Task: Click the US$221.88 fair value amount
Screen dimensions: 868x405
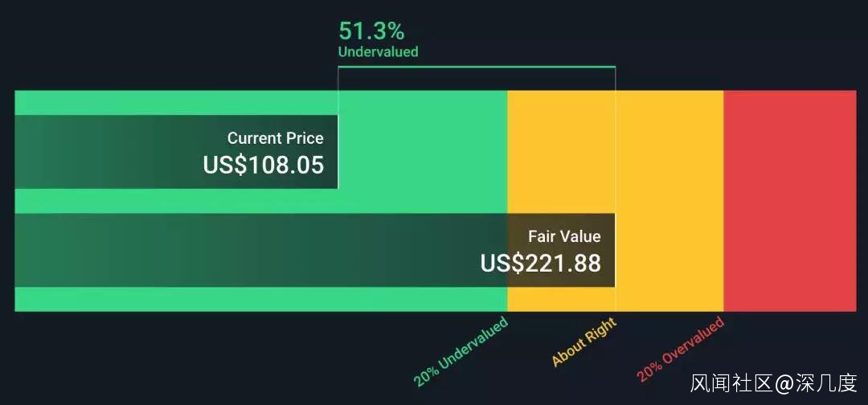Action: coord(541,263)
